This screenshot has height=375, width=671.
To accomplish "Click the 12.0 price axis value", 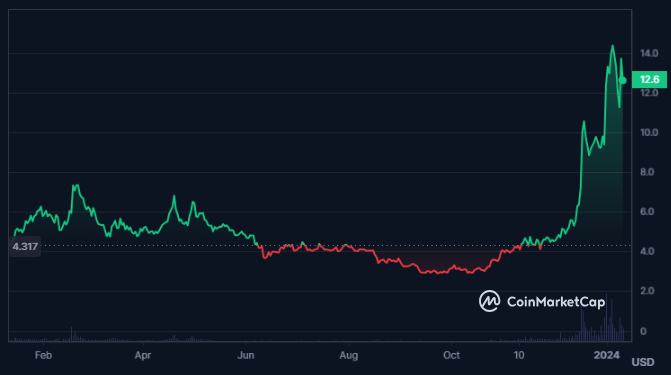I will click(x=649, y=93).
